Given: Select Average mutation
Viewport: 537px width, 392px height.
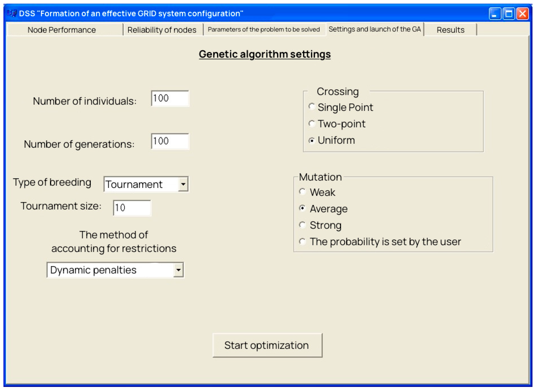Looking at the screenshot, I should 303,208.
